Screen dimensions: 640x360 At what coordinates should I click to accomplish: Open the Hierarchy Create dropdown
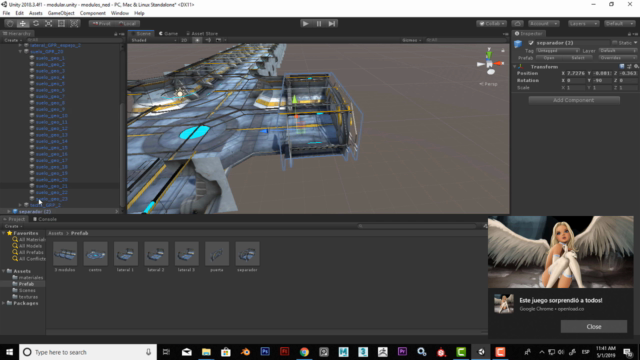pyautogui.click(x=12, y=40)
